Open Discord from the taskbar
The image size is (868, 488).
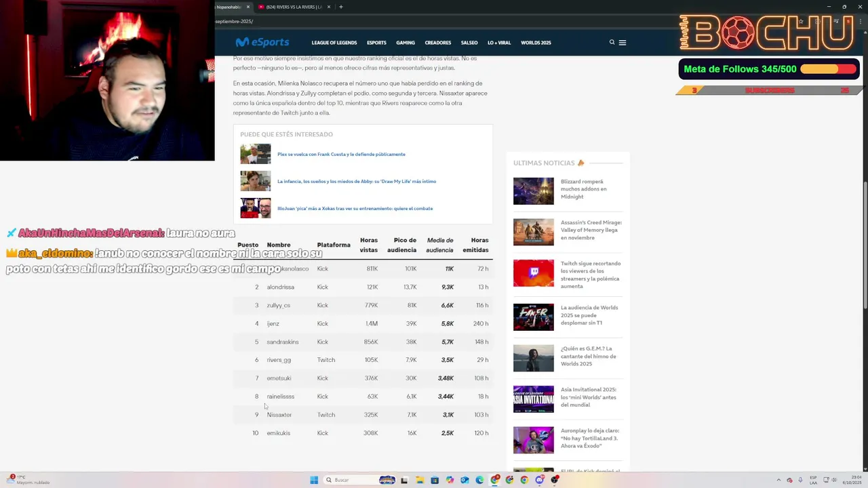[x=540, y=480]
